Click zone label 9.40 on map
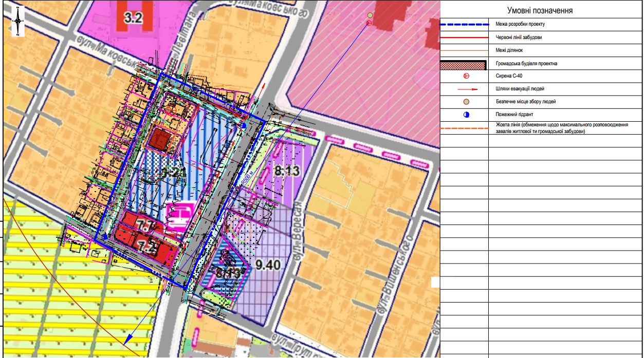The height and width of the screenshot is (358, 644). [x=267, y=265]
